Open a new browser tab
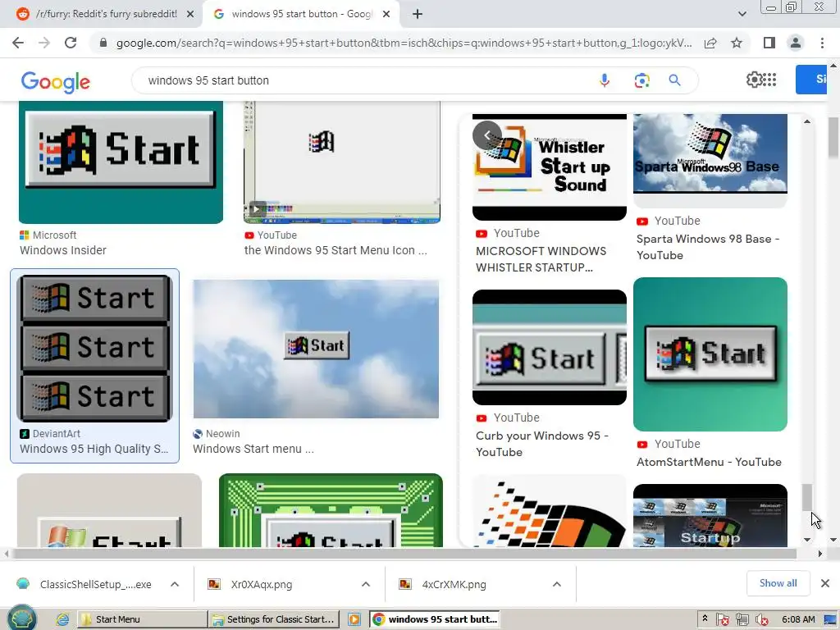The height and width of the screenshot is (630, 840). tap(418, 15)
